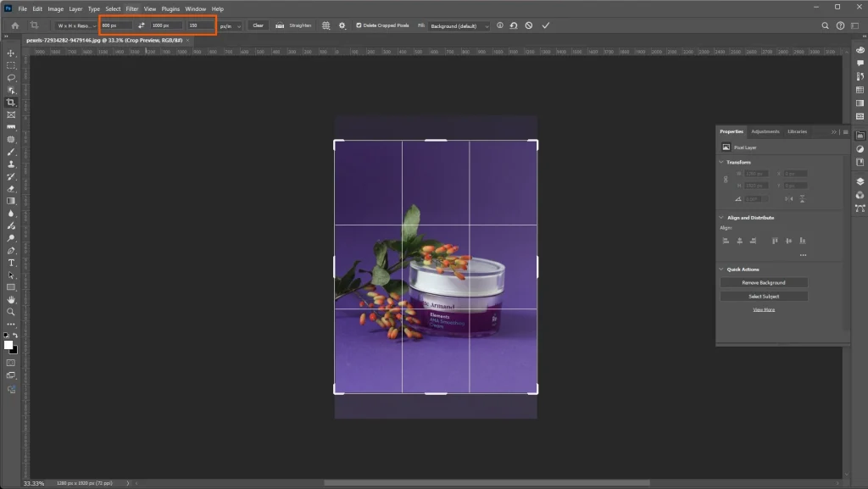Select the Lasso tool
868x489 pixels.
[11, 77]
